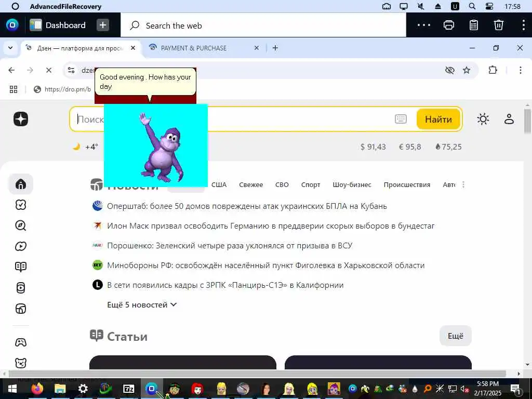
Task: Open the subscriptions checkmark icon in the sidebar
Action: [21, 205]
